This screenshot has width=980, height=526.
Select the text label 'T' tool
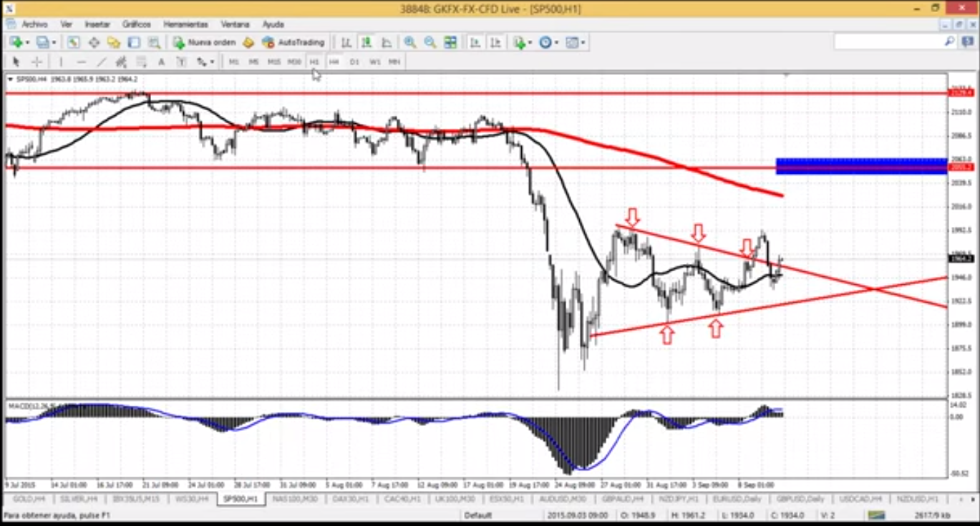181,62
